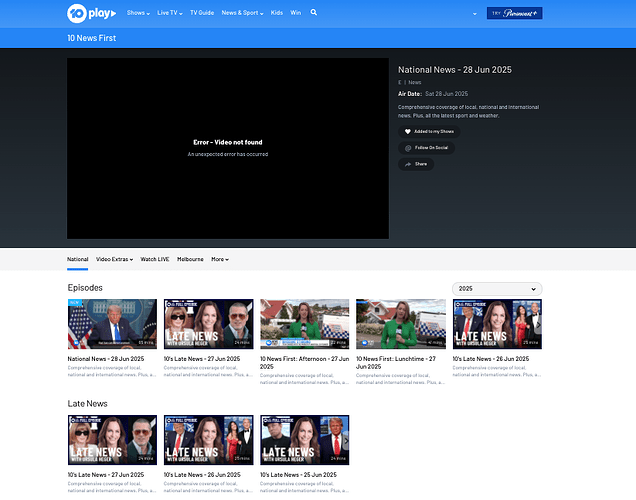Click next arrow on Episodes carousel

point(538,324)
